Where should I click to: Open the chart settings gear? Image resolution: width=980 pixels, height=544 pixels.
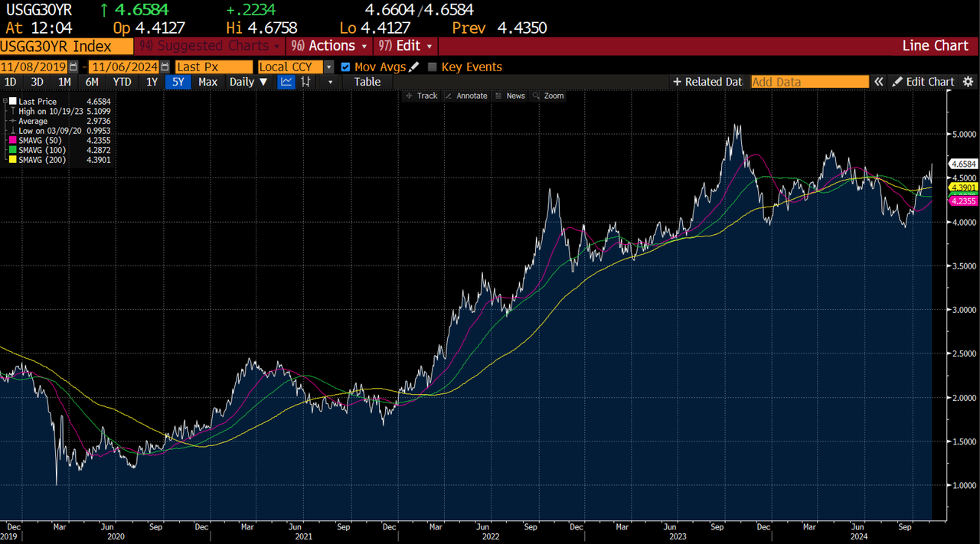[x=969, y=82]
